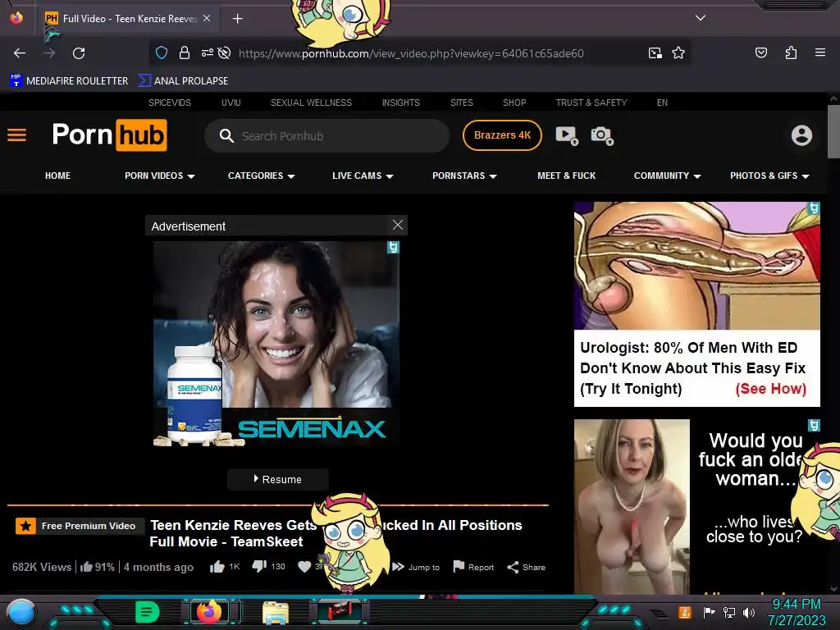Open the site's orange hamburger menu
The height and width of the screenshot is (630, 840).
(x=16, y=135)
